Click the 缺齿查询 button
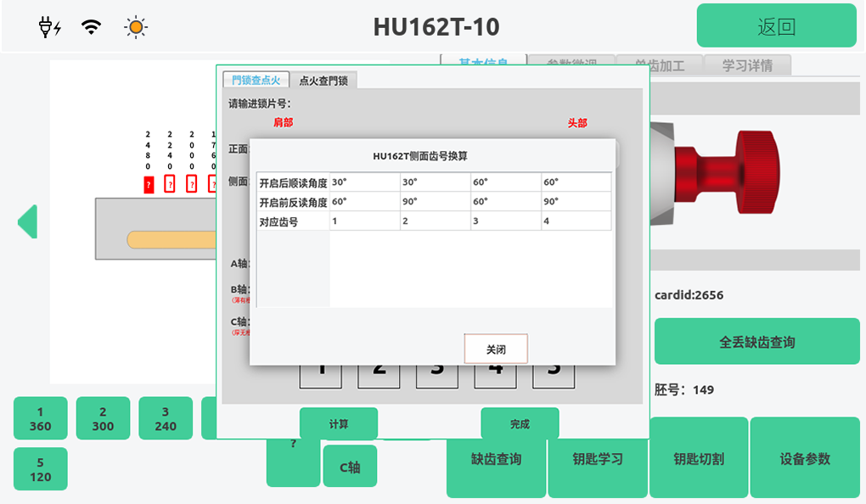 point(496,459)
